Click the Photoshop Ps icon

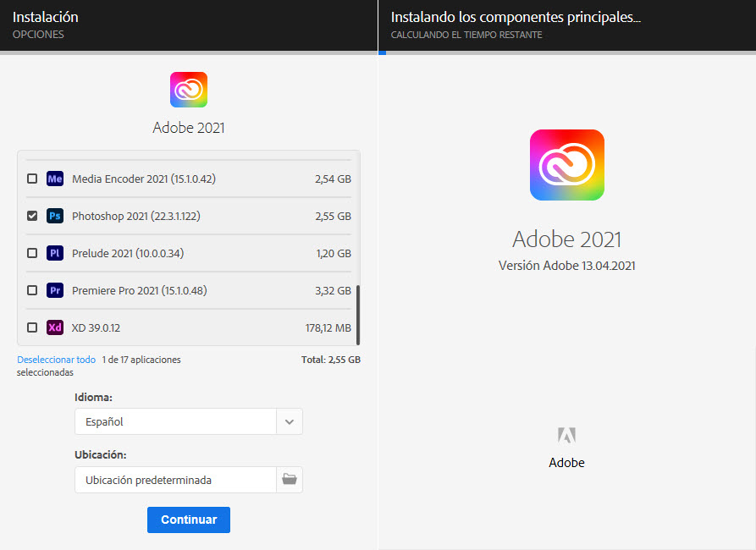pyautogui.click(x=55, y=216)
